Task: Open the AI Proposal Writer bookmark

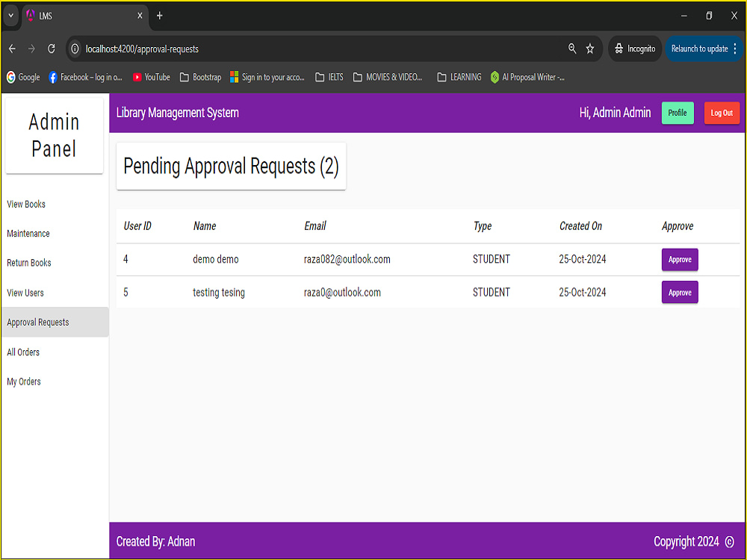Action: pyautogui.click(x=527, y=77)
